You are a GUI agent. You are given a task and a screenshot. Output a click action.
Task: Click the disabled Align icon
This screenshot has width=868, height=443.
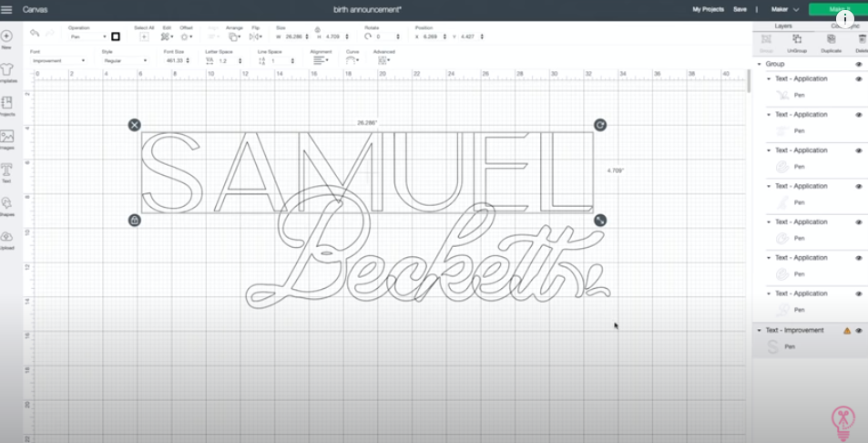(213, 36)
